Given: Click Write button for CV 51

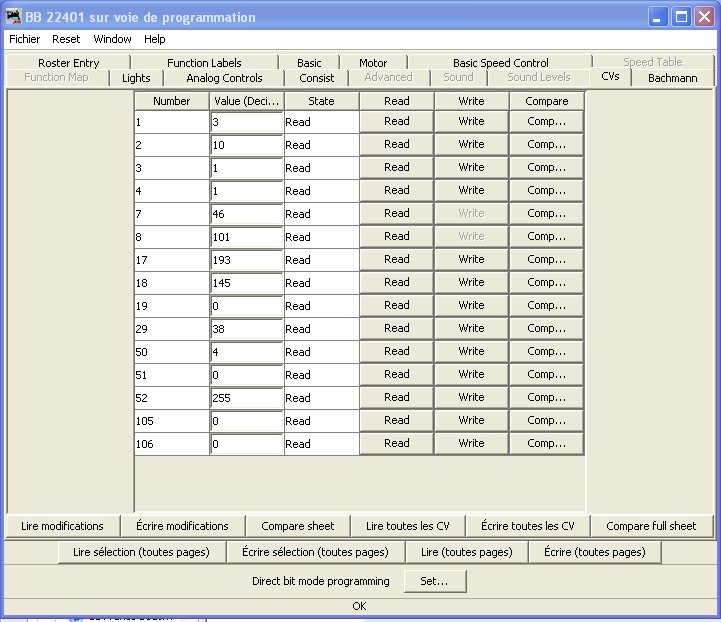Looking at the screenshot, I should tap(471, 374).
